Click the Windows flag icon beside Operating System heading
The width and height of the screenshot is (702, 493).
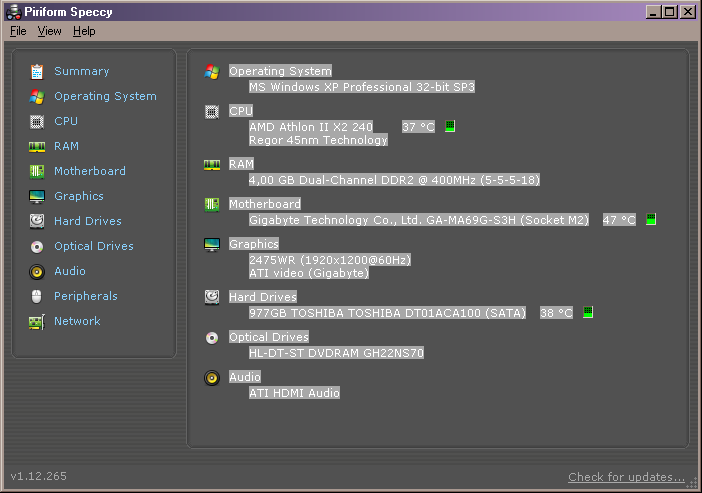pos(212,72)
